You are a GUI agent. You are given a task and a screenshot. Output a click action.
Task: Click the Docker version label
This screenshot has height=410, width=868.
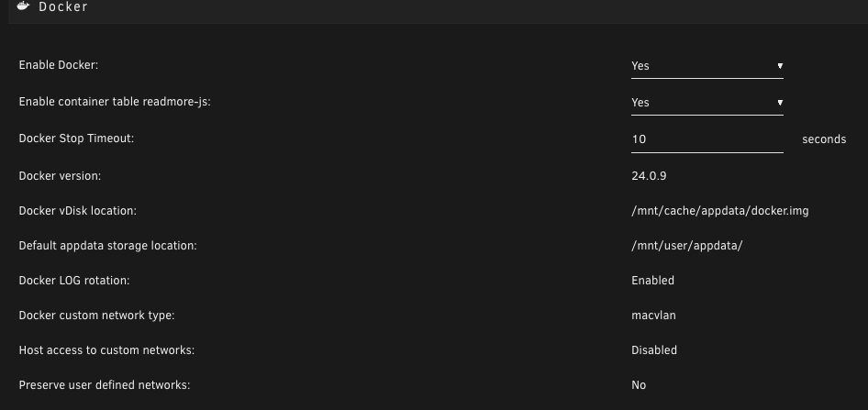(60, 176)
